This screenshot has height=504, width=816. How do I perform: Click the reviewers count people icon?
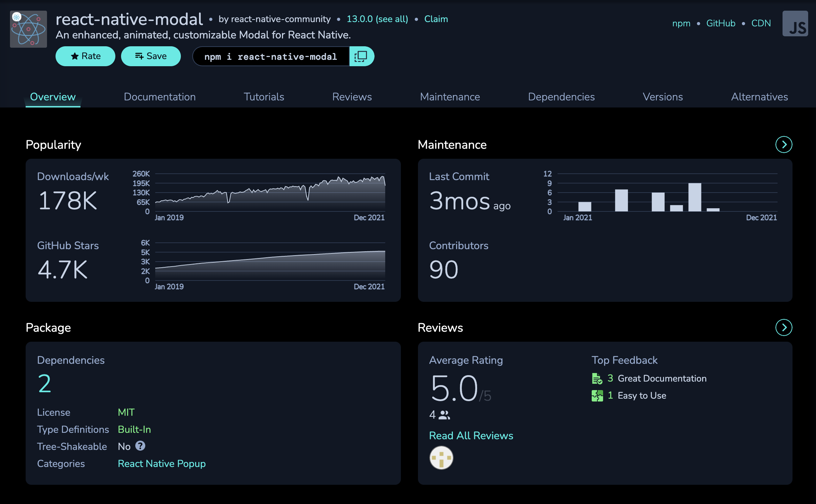point(444,415)
